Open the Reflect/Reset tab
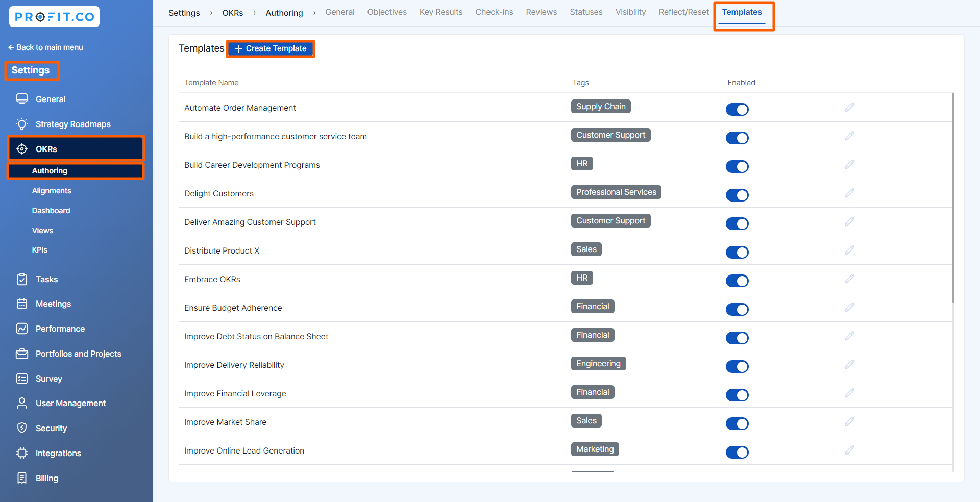 683,12
